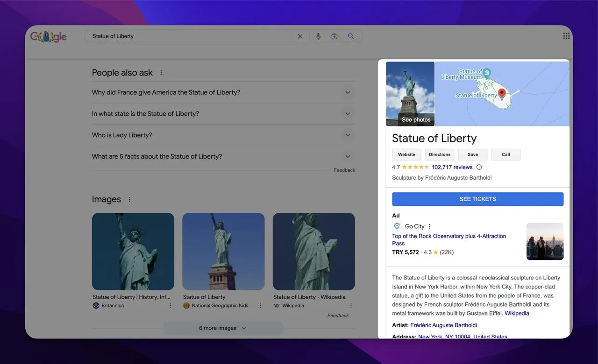Image resolution: width=598 pixels, height=364 pixels.
Task: Click the Wikipedia source icon under image
Action: [277, 306]
